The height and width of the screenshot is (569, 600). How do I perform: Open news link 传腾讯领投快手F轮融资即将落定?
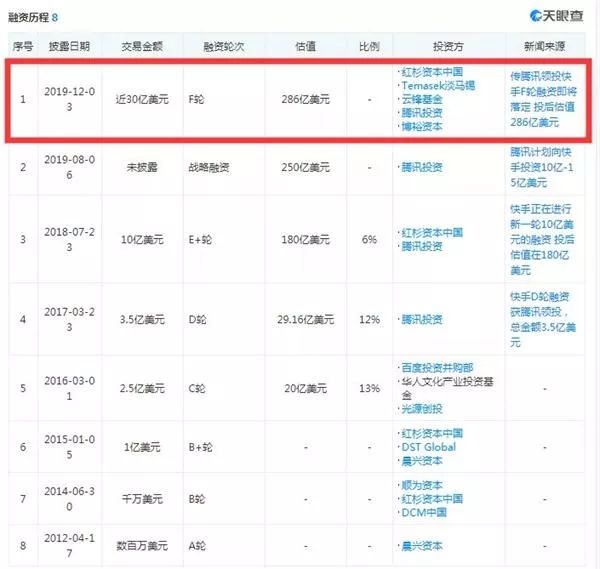(543, 99)
